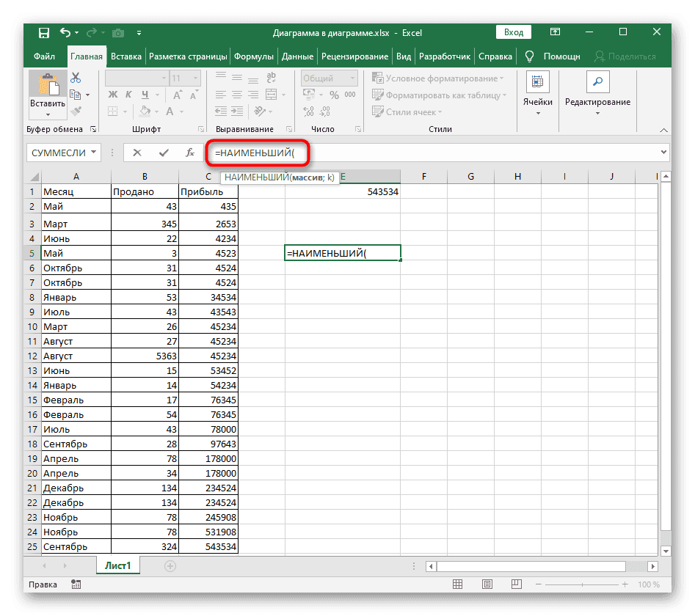Click the Cut scissors icon
The image size is (695, 616).
[76, 77]
